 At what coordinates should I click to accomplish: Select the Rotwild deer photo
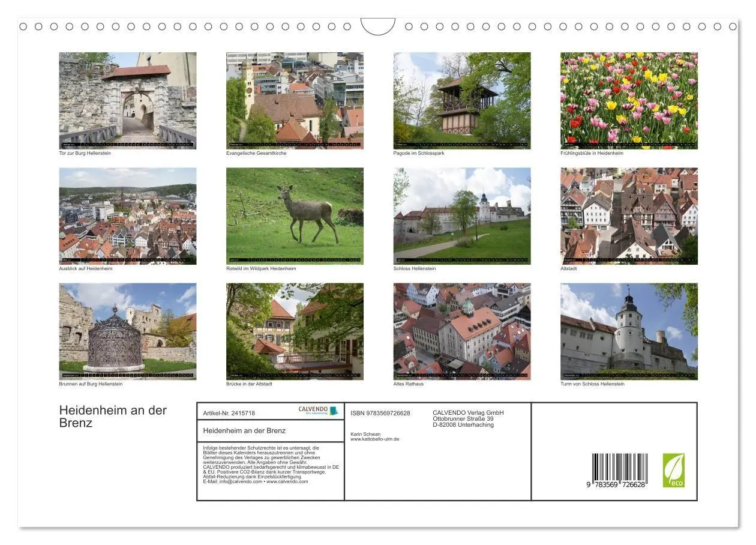295,216
